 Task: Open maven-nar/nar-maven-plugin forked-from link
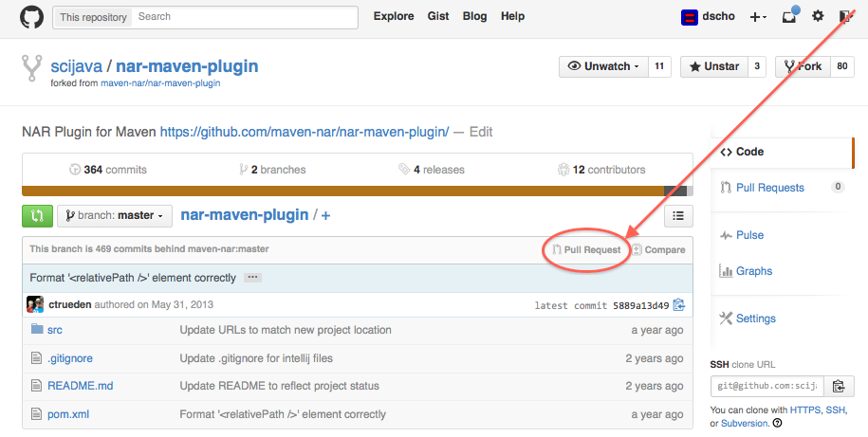[x=160, y=83]
